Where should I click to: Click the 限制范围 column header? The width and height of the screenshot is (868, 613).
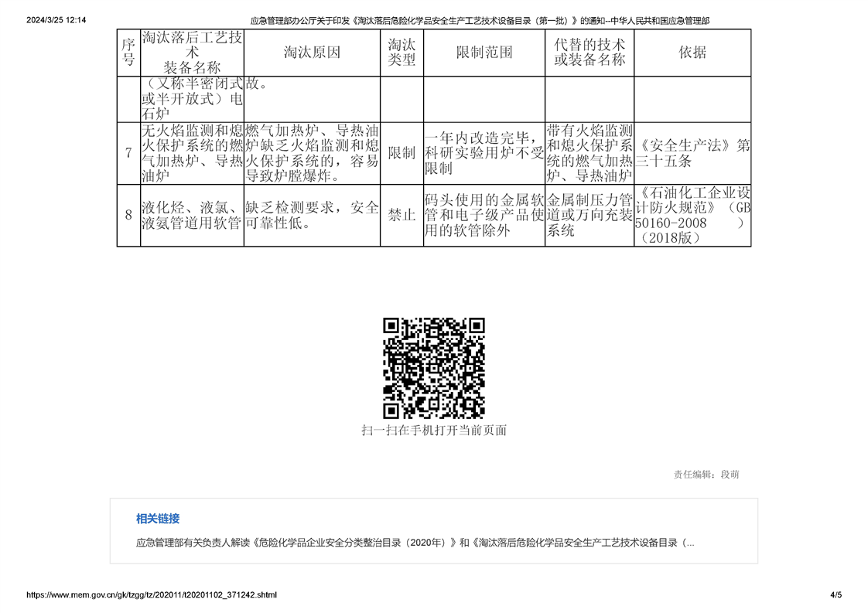click(484, 53)
